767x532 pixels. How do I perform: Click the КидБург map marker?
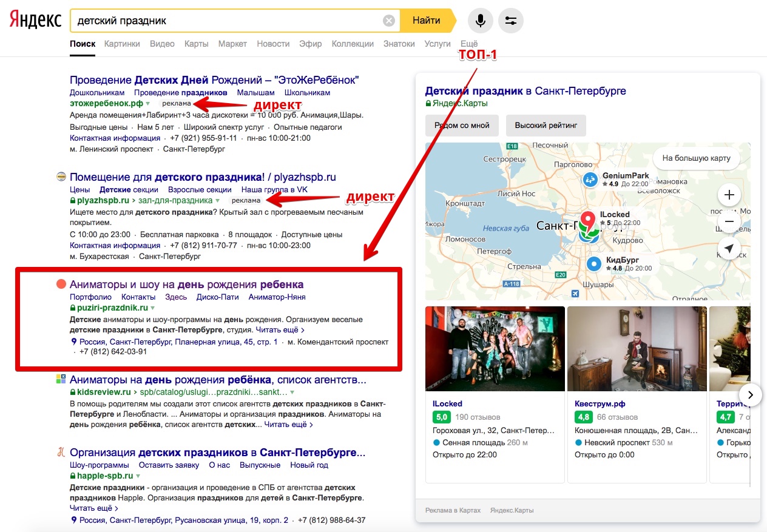595,264
